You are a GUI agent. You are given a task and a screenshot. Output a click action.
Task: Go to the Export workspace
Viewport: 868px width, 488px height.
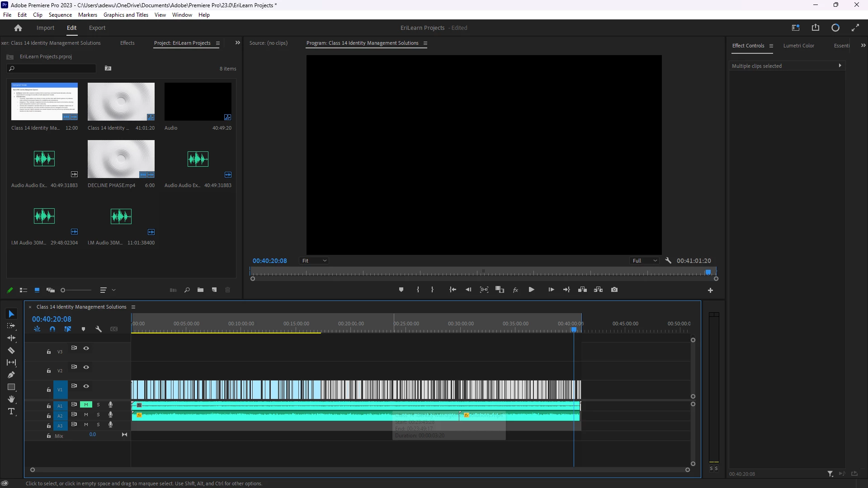tap(97, 28)
